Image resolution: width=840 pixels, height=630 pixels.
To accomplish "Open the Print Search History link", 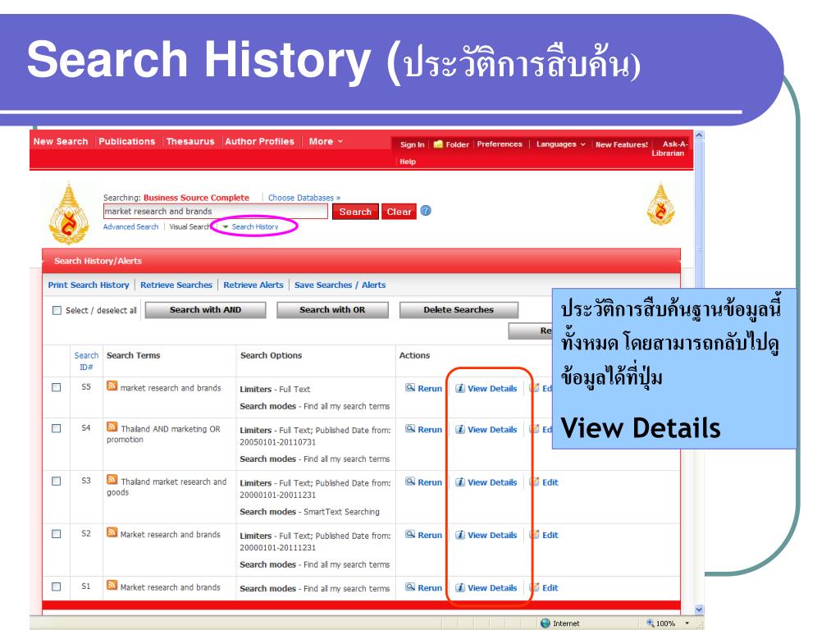I will click(89, 285).
